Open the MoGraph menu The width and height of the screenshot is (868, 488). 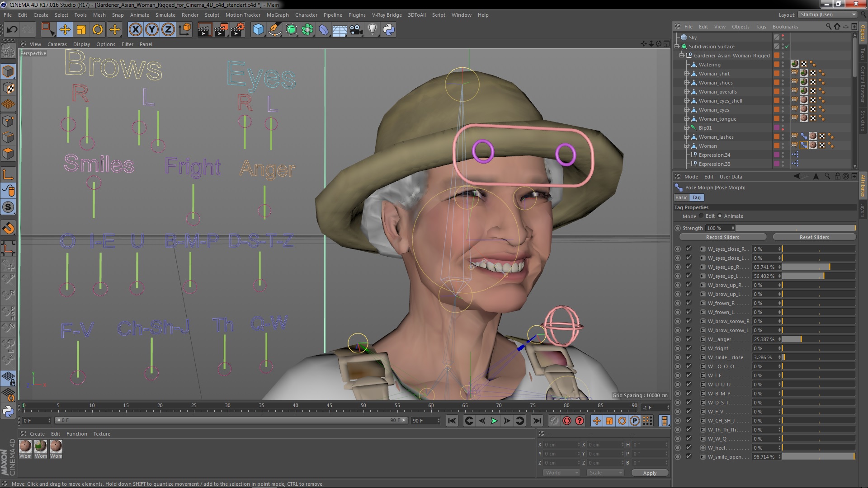pyautogui.click(x=278, y=15)
